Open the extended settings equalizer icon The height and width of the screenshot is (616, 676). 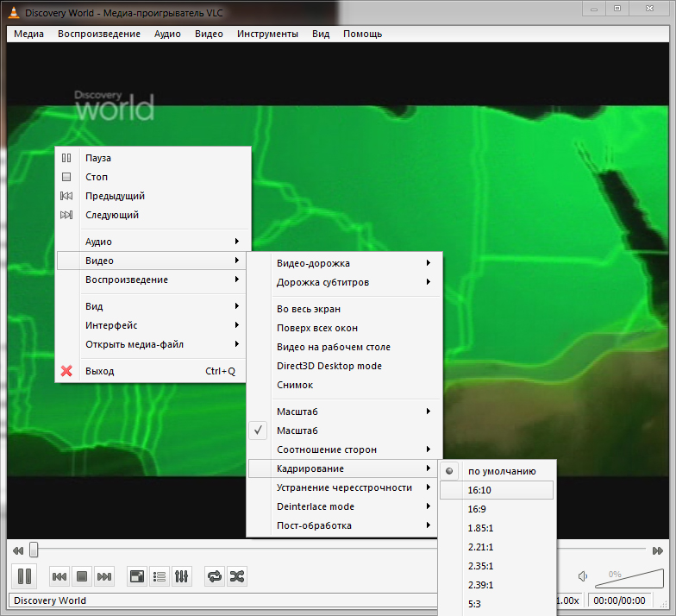tap(181, 576)
